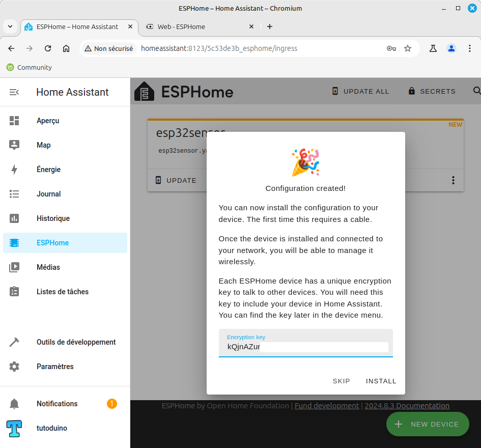This screenshot has width=481, height=448.
Task: Open the Notifications bell icon
Action: tap(14, 404)
